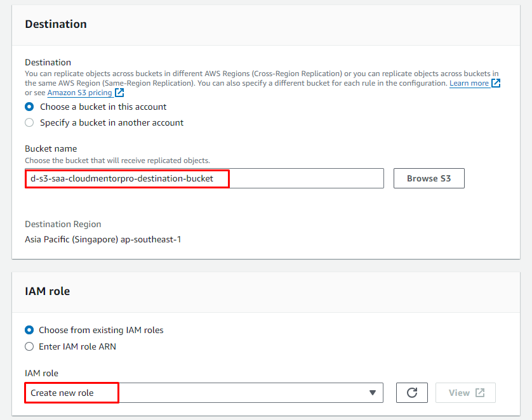Open the Learn more link
Image resolution: width=532 pixels, height=420 pixels.
click(x=469, y=83)
